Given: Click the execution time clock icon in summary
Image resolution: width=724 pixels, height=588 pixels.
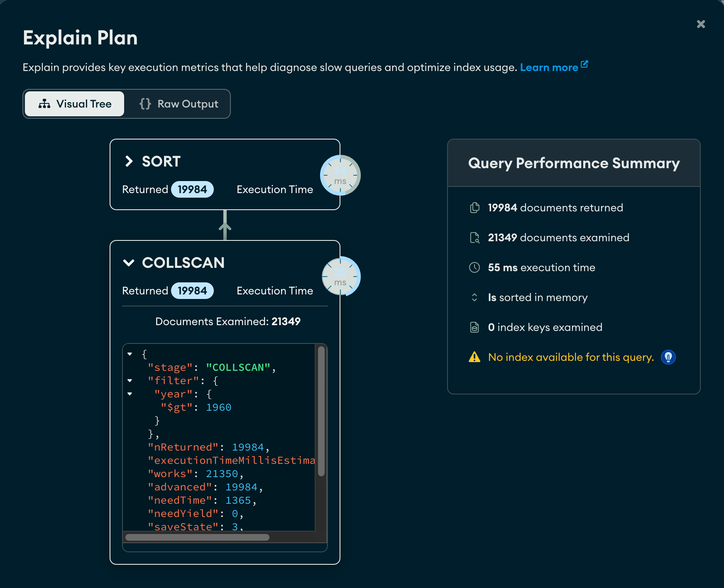Looking at the screenshot, I should tap(475, 267).
